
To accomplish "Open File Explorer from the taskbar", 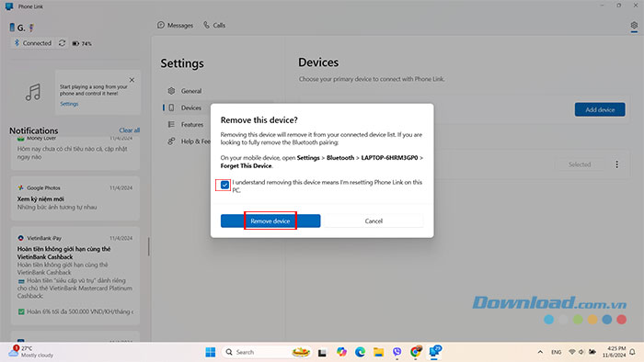I will coord(378,352).
